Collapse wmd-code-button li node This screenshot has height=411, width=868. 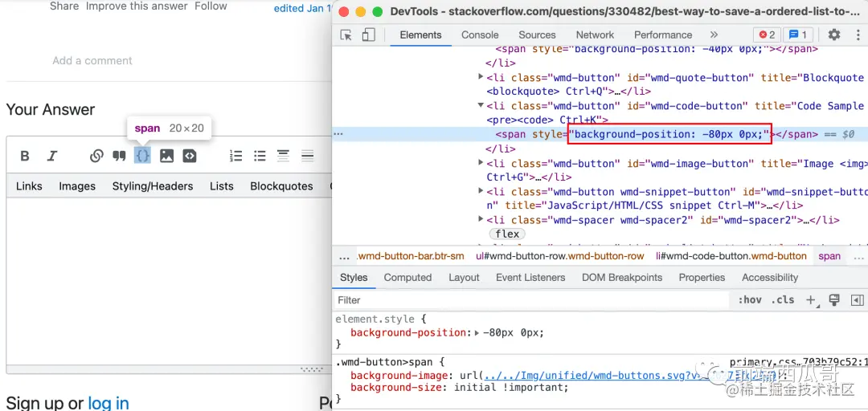[481, 105]
